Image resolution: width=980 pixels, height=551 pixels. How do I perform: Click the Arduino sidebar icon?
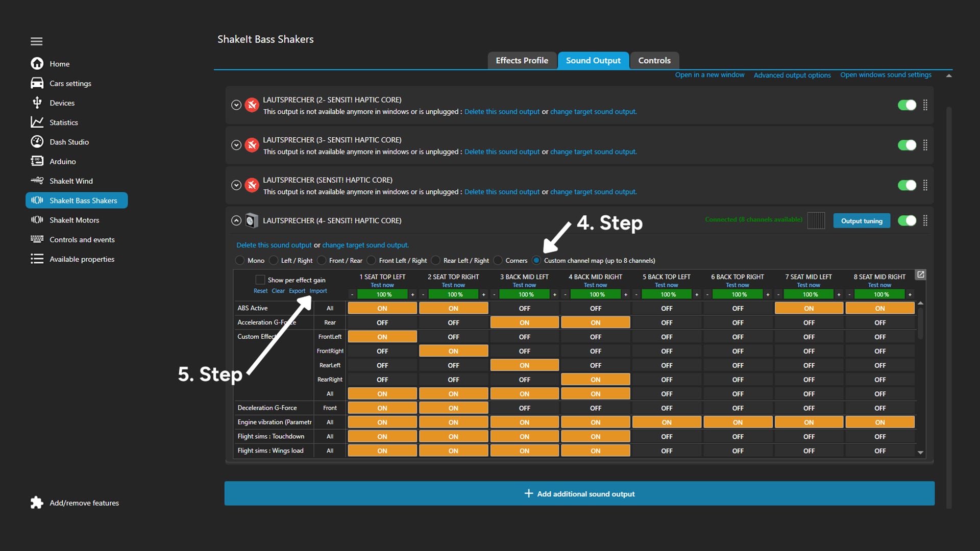(x=37, y=161)
